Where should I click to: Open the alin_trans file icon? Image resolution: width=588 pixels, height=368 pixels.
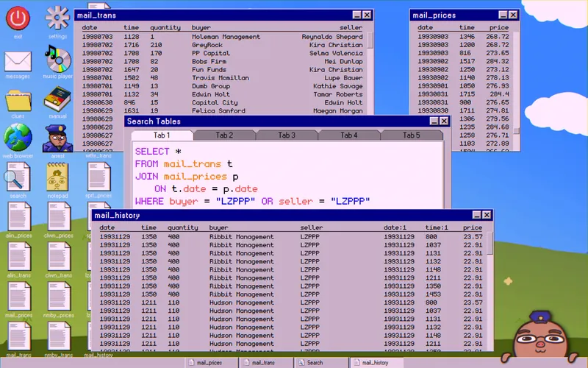pyautogui.click(x=19, y=256)
